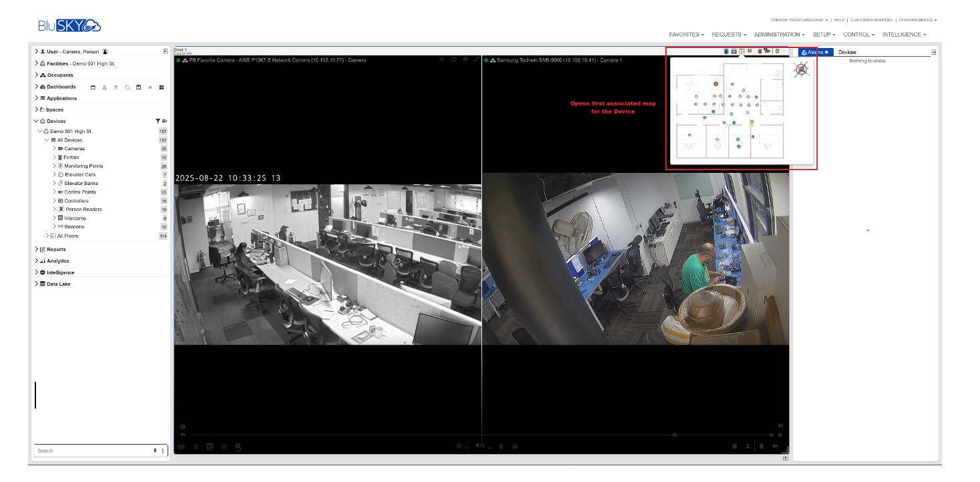Viewport: 980px width, 482px height.
Task: Open the Customer Support link
Action: tap(871, 20)
